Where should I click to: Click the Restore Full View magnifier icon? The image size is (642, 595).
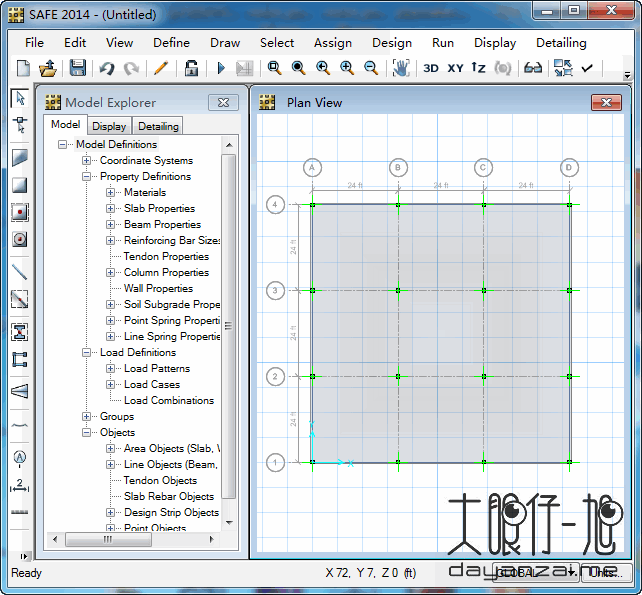[x=298, y=68]
